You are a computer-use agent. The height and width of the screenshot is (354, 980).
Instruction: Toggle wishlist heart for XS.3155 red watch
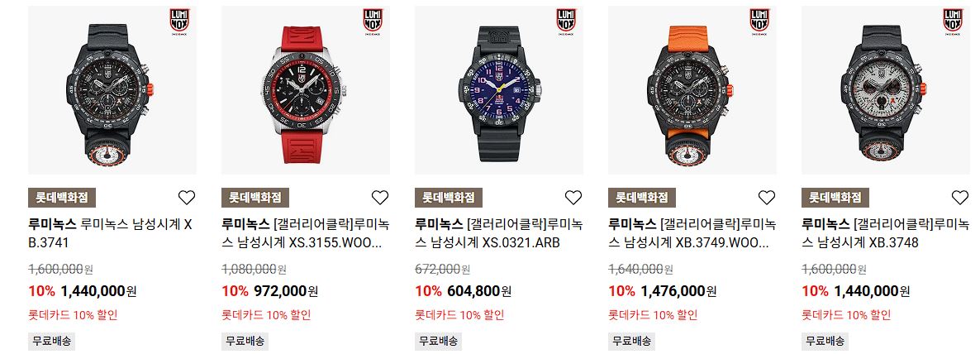pos(380,198)
